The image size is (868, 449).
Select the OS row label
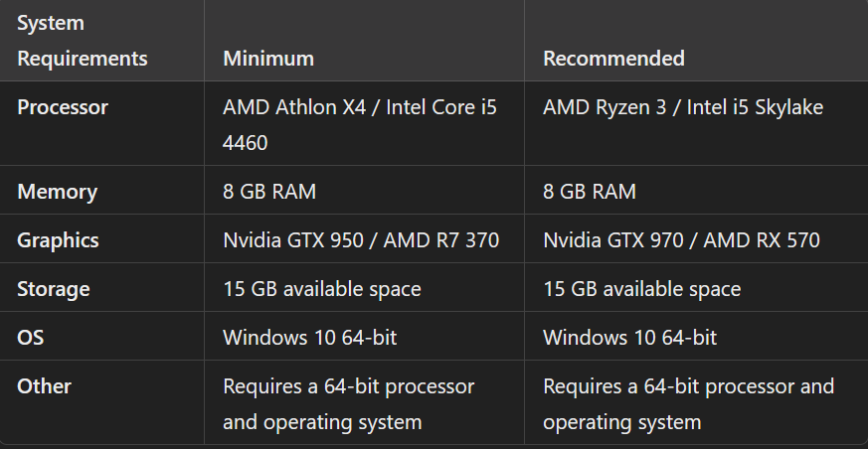[x=30, y=338]
